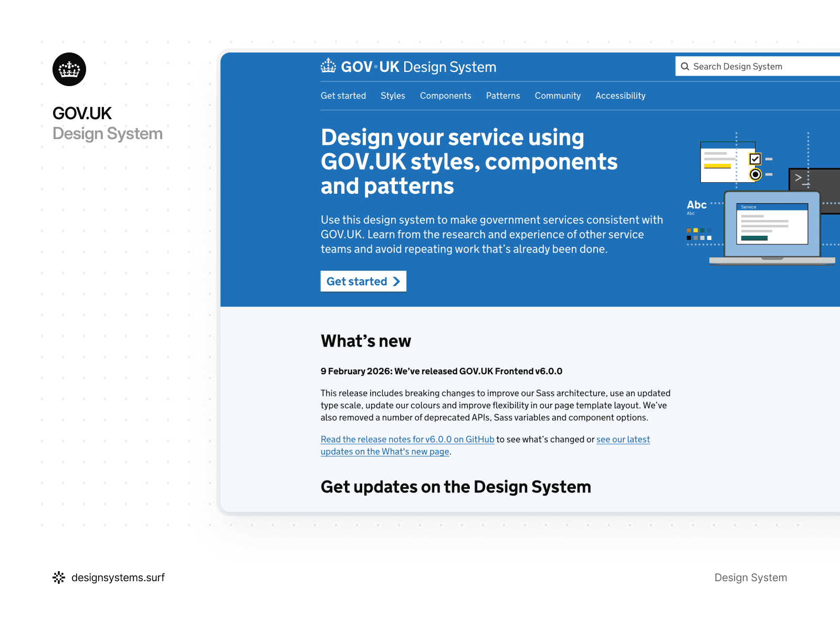Select the magnifying glass search icon
840x630 pixels.
coord(685,66)
